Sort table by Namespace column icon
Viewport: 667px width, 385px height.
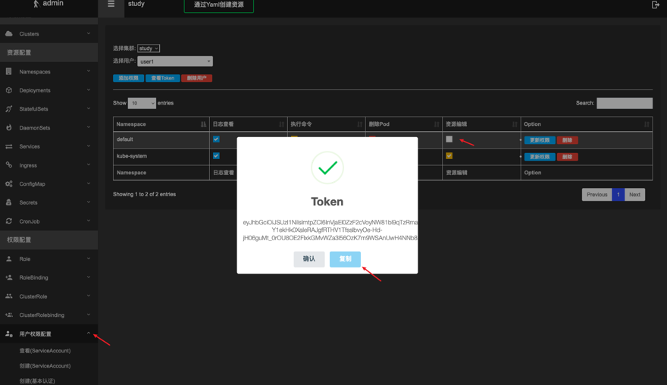[203, 124]
